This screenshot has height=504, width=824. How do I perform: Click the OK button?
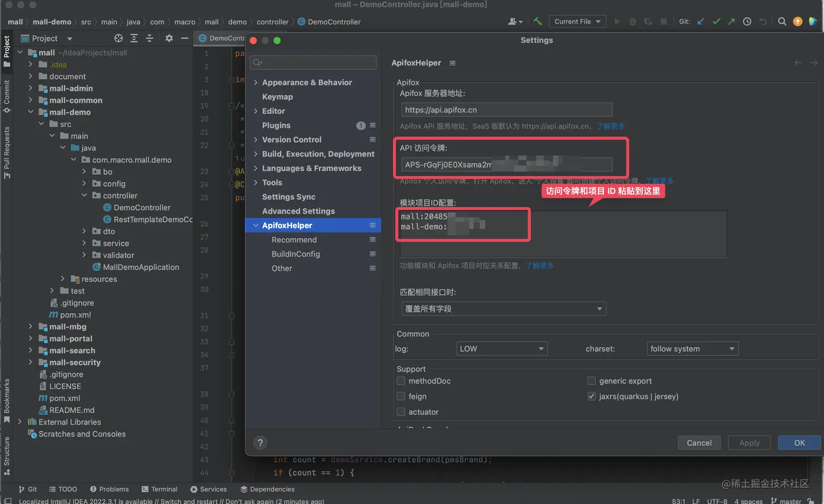point(799,443)
